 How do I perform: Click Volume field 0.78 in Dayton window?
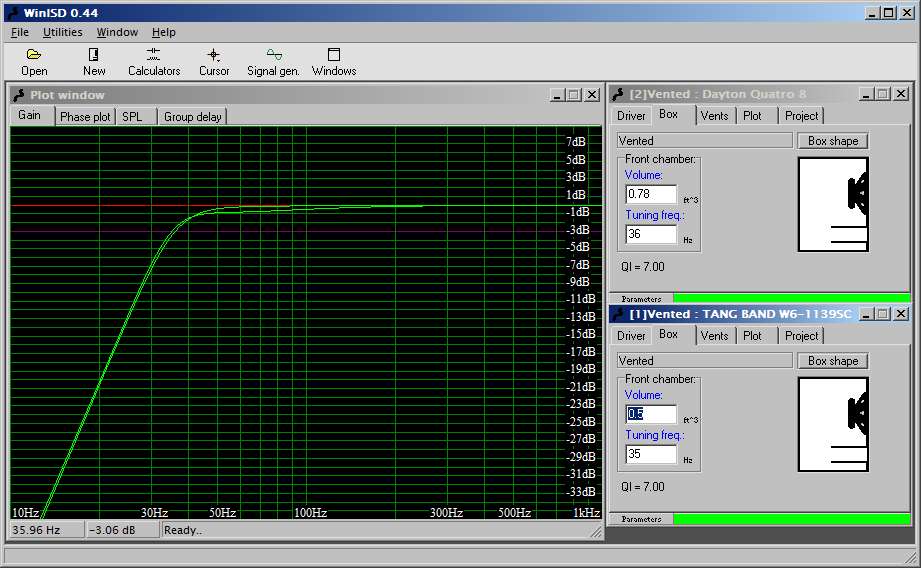pyautogui.click(x=651, y=194)
